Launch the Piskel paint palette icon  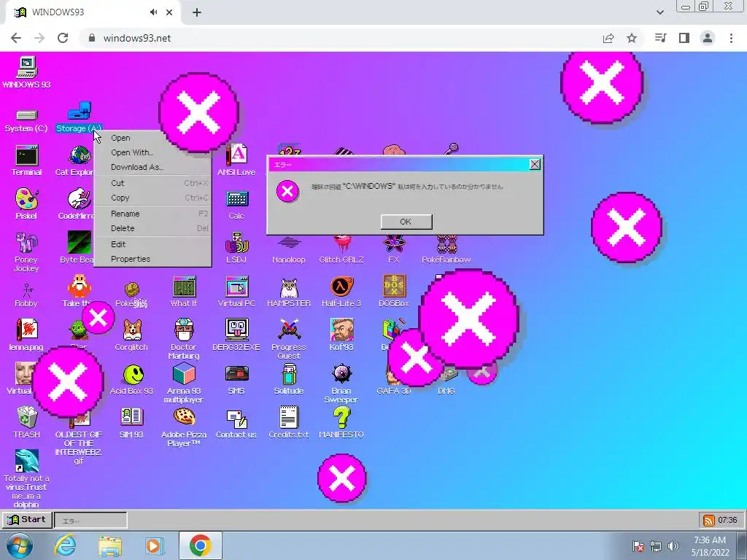point(26,199)
